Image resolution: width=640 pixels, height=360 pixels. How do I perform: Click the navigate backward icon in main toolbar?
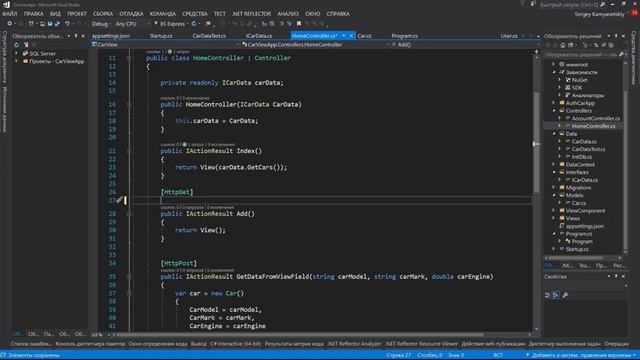9,24
